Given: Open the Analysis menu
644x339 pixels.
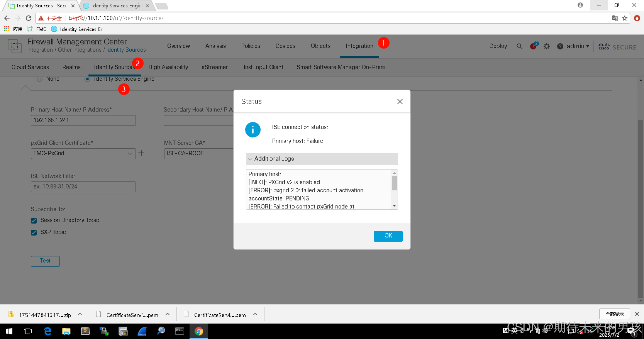Looking at the screenshot, I should [x=215, y=46].
